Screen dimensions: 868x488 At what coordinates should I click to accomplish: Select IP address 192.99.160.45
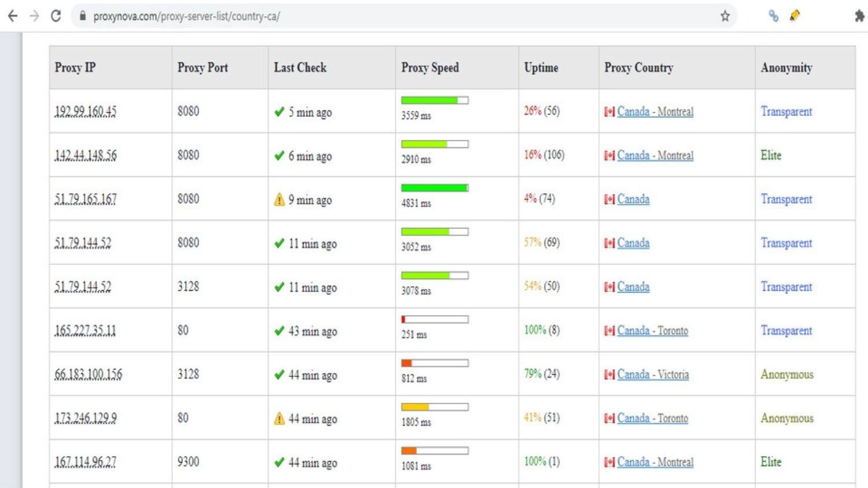pos(86,111)
